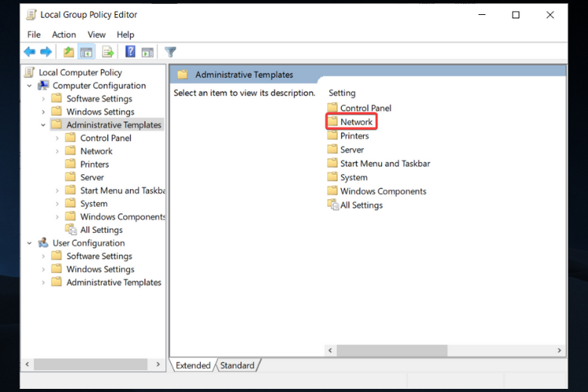Collapse Administrative Templates under Computer Configuration
588x392 pixels.
coord(43,125)
